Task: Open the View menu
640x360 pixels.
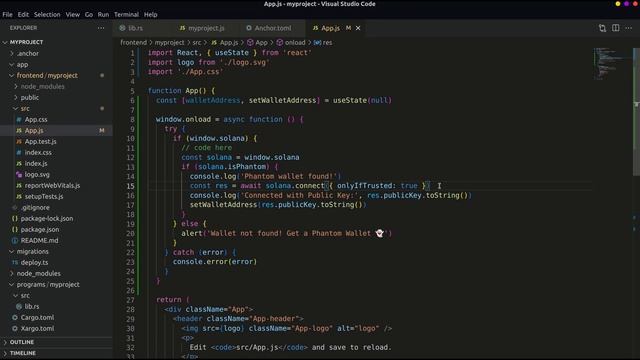Action: coord(73,14)
